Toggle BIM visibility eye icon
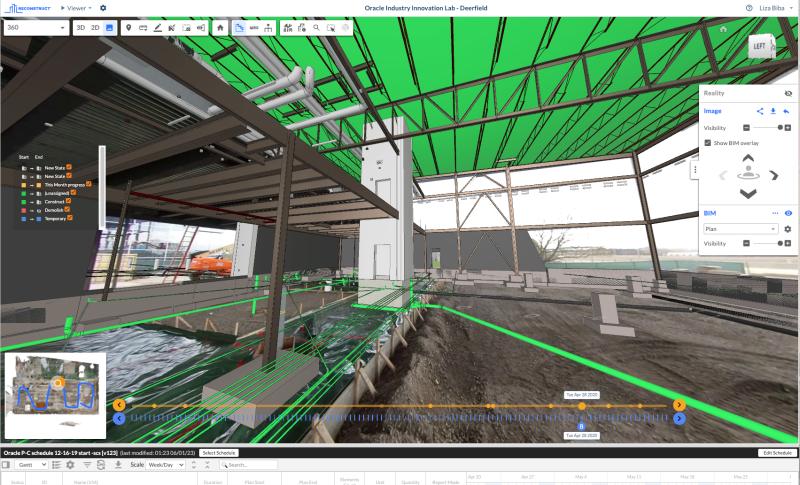This screenshot has height=485, width=800. [x=788, y=213]
